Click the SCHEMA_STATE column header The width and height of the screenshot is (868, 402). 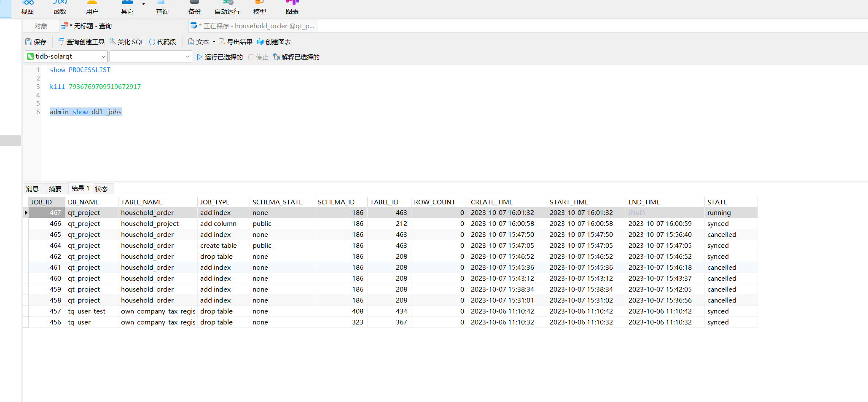(x=282, y=202)
